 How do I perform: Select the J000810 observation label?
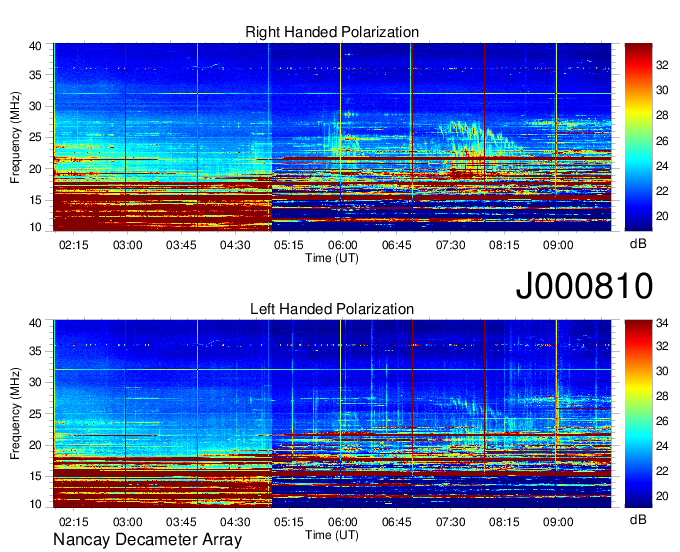[x=584, y=285]
